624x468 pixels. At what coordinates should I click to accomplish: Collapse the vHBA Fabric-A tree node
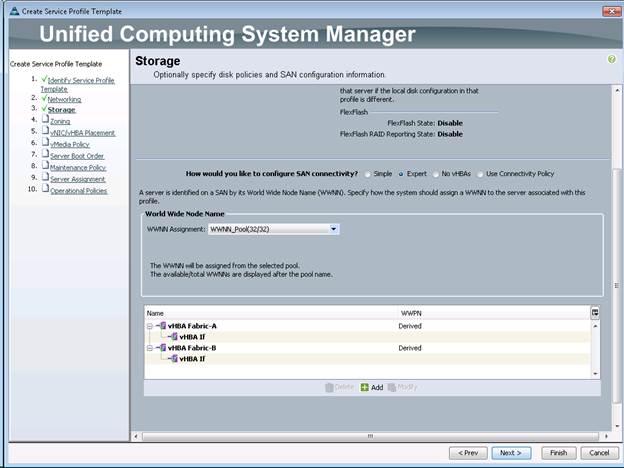150,326
